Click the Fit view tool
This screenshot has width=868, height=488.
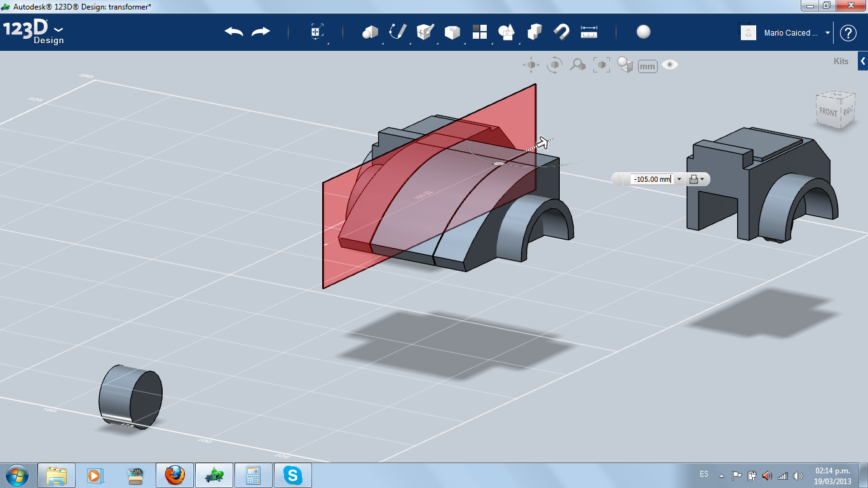601,65
